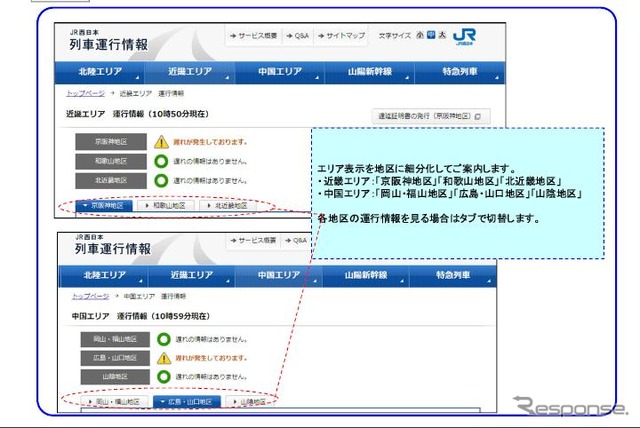Select large font size 大 icon

(x=442, y=35)
